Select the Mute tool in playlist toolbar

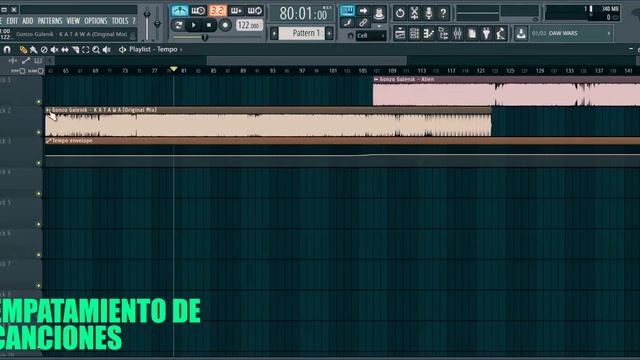tap(54, 50)
